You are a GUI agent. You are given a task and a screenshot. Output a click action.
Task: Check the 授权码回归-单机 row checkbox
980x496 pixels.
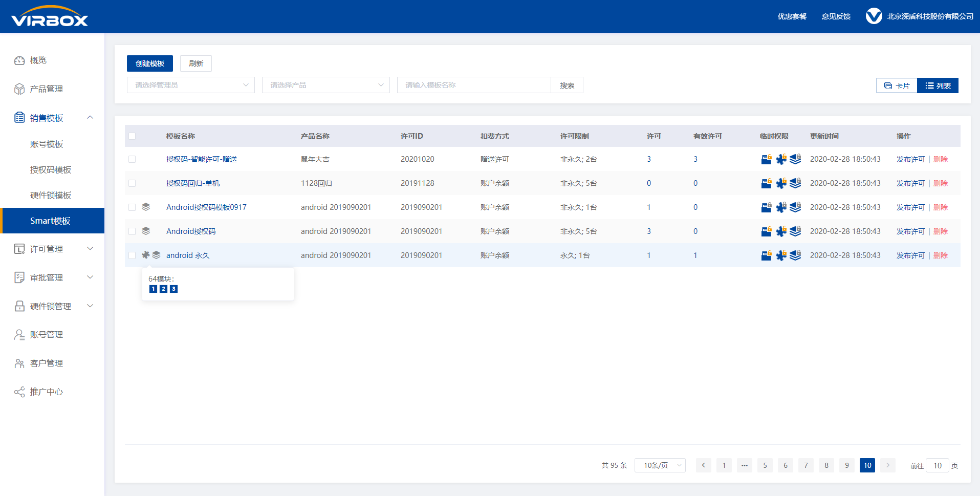point(132,183)
